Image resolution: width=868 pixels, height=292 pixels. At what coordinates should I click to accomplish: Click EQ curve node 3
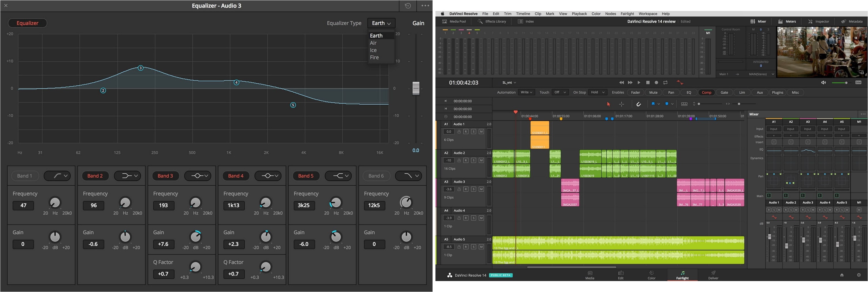141,68
